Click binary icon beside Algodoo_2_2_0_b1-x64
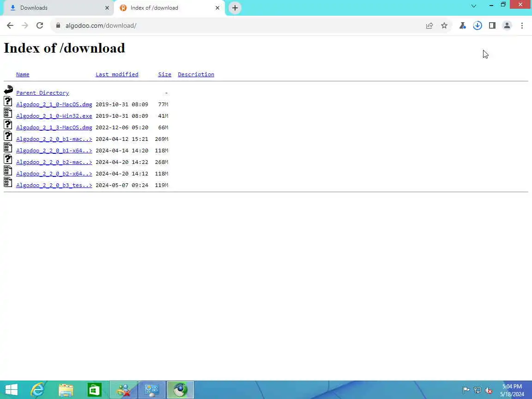This screenshot has width=532, height=399. 8,147
